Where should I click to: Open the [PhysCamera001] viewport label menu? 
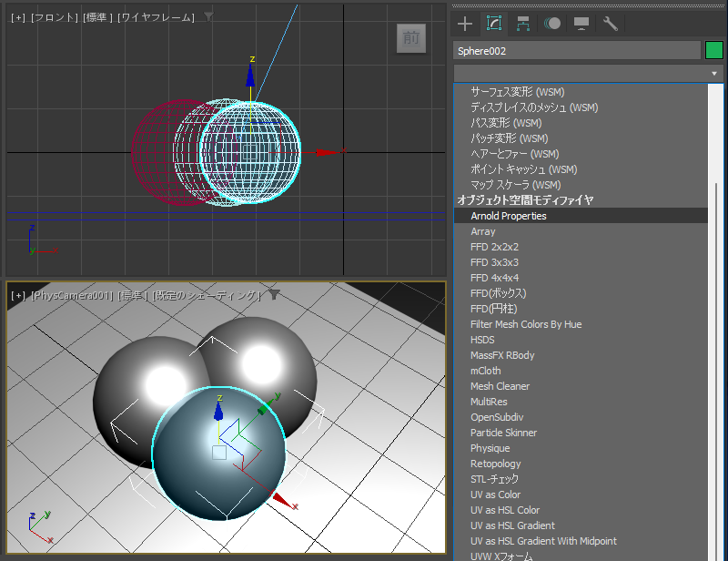pyautogui.click(x=72, y=296)
